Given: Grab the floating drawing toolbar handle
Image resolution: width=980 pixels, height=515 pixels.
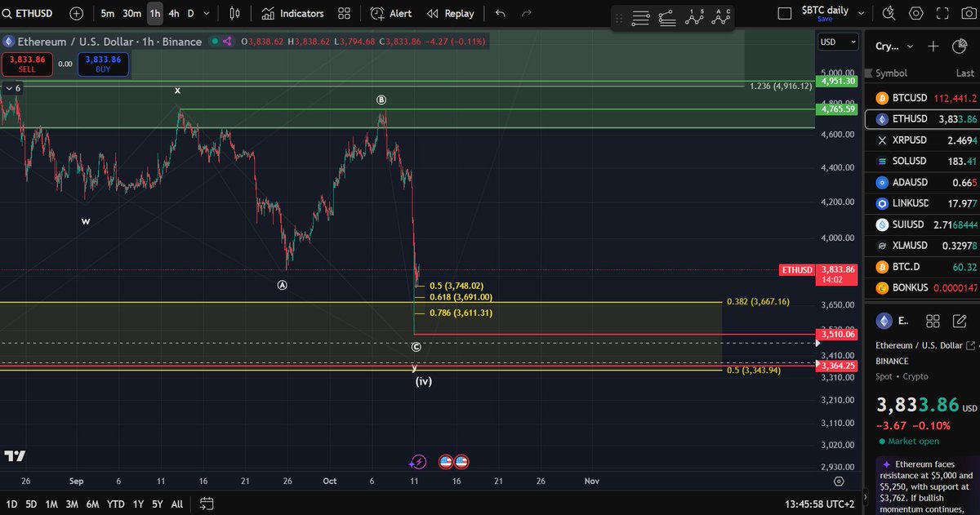Looking at the screenshot, I should click(x=619, y=17).
